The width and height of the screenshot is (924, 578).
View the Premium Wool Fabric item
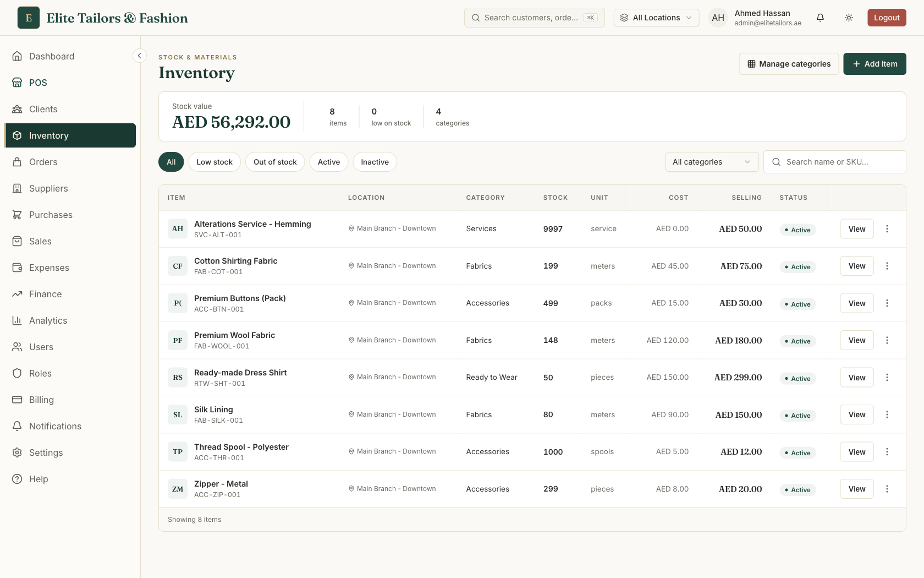pyautogui.click(x=857, y=340)
